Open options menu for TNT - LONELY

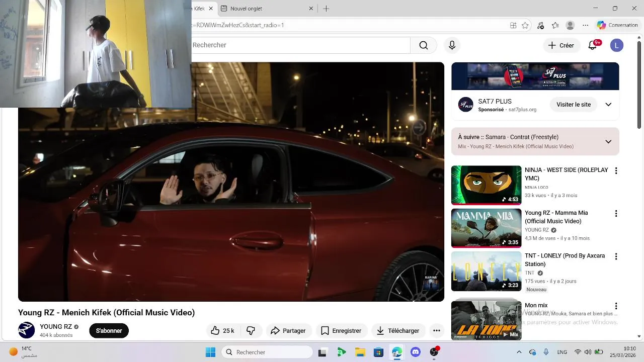[x=616, y=256]
